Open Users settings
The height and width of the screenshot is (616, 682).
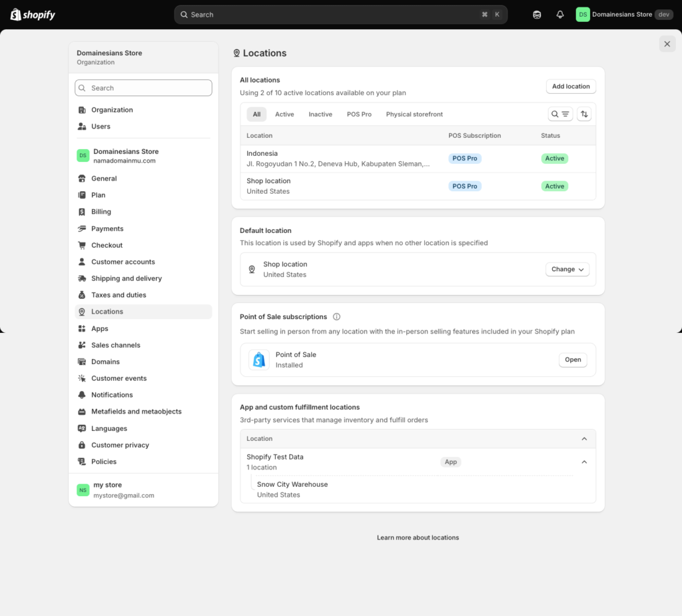click(143, 126)
